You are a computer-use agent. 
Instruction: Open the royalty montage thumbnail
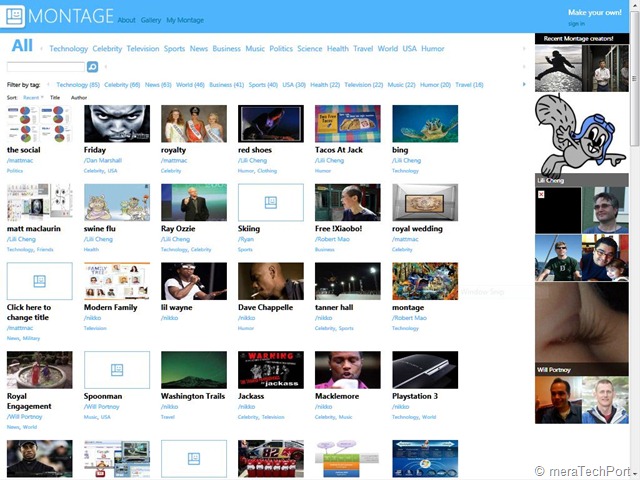(x=194, y=124)
